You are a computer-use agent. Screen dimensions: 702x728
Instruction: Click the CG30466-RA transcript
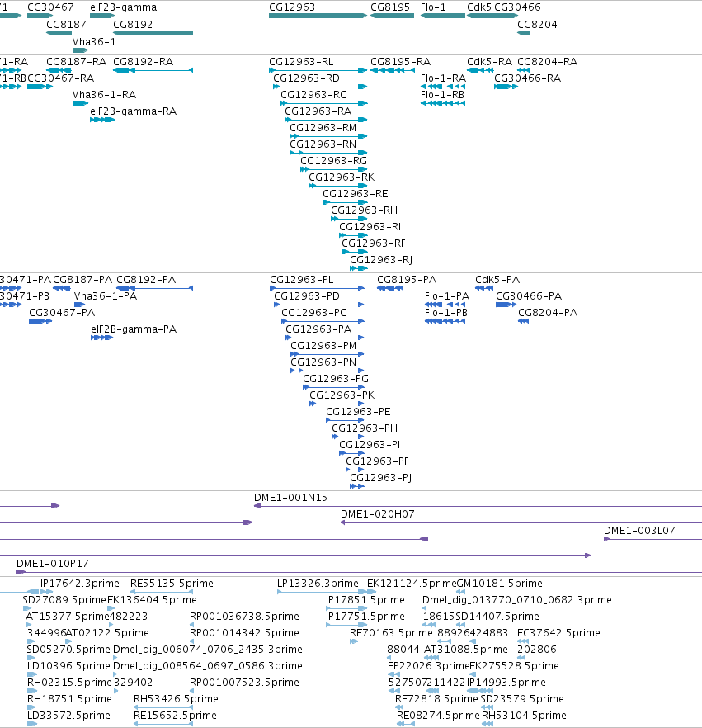tap(506, 87)
